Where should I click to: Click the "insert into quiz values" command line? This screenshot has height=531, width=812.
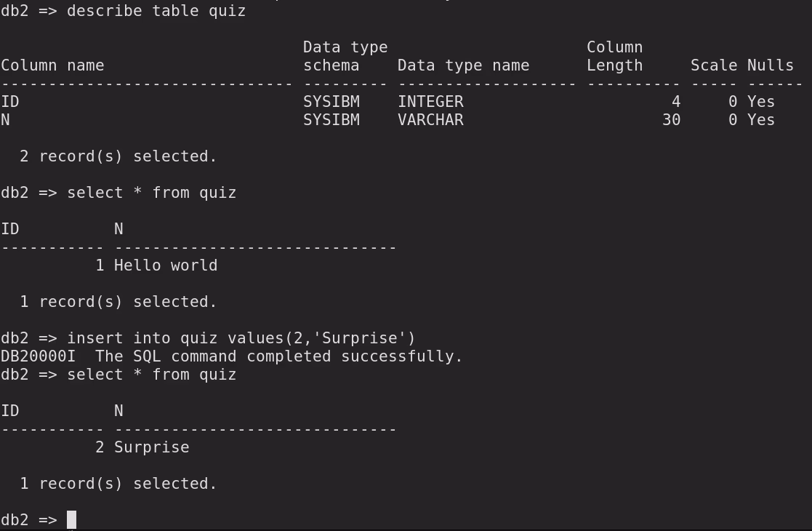(x=241, y=338)
